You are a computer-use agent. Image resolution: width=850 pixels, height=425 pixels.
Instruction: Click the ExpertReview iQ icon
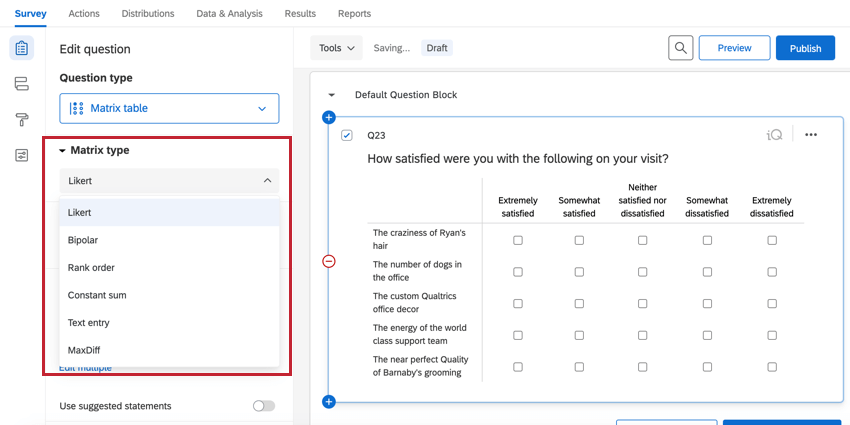(x=774, y=135)
